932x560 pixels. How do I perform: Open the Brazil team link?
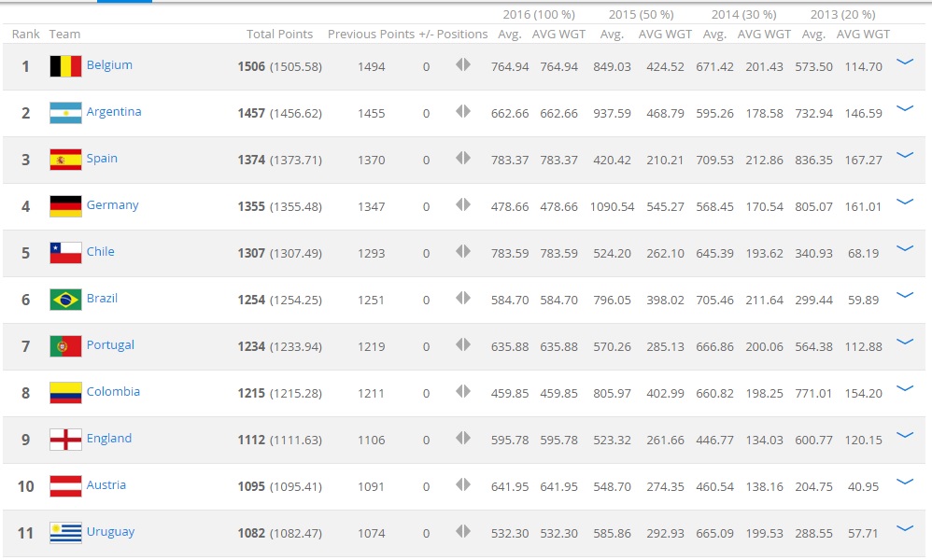102,298
